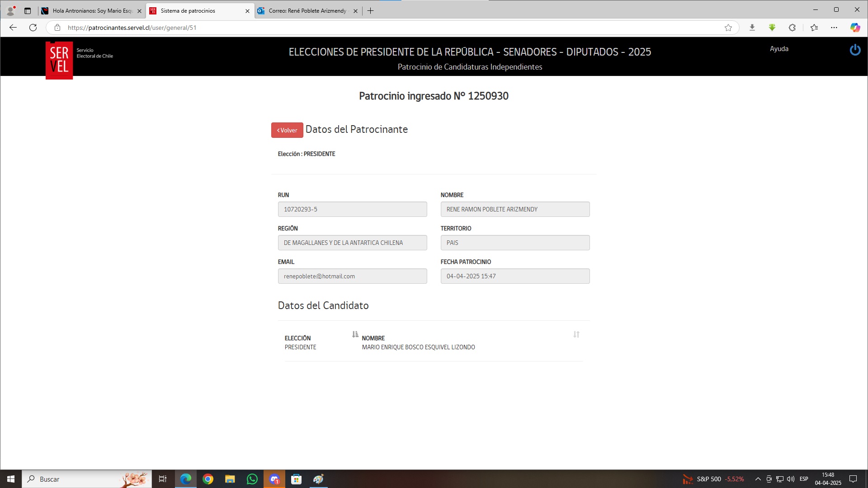Open browser settings and more menu
The height and width of the screenshot is (488, 868).
(834, 28)
